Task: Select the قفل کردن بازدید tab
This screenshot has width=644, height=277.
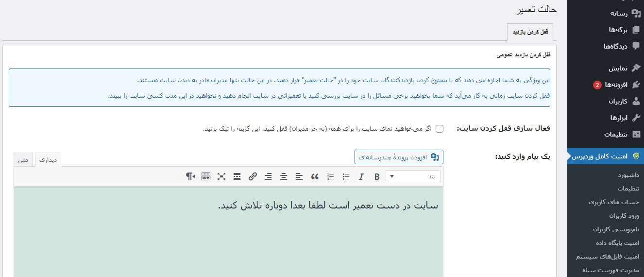Action: [x=530, y=32]
